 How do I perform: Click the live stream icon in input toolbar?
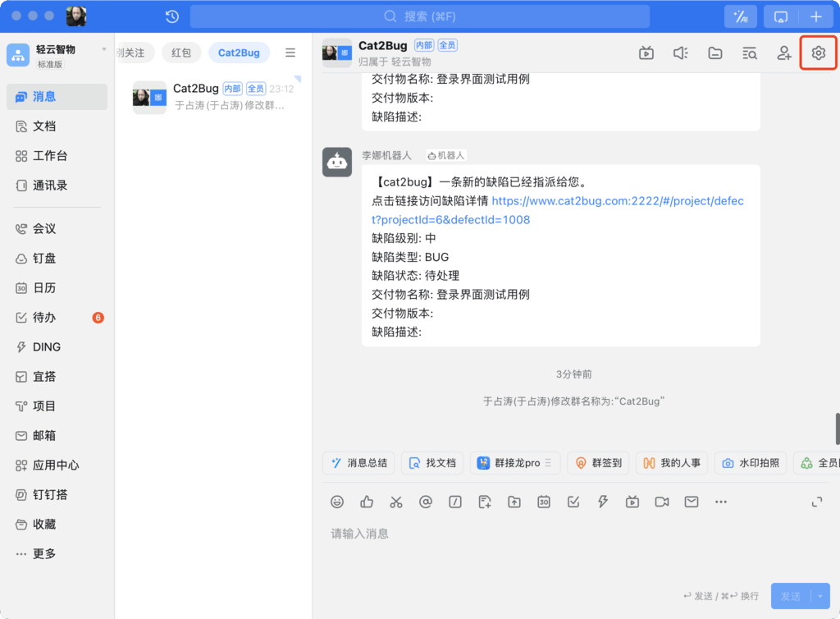(x=632, y=502)
